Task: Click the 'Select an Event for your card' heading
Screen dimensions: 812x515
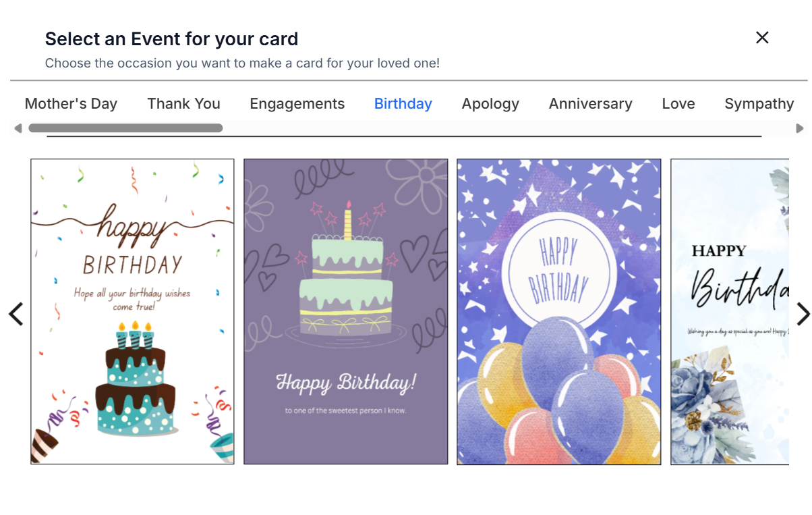Action: tap(171, 39)
